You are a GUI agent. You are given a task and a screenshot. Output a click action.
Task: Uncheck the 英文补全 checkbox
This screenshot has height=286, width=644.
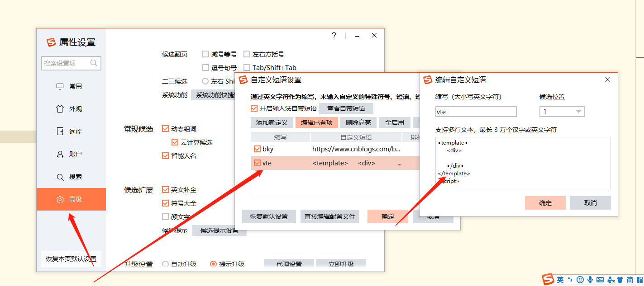[165, 190]
